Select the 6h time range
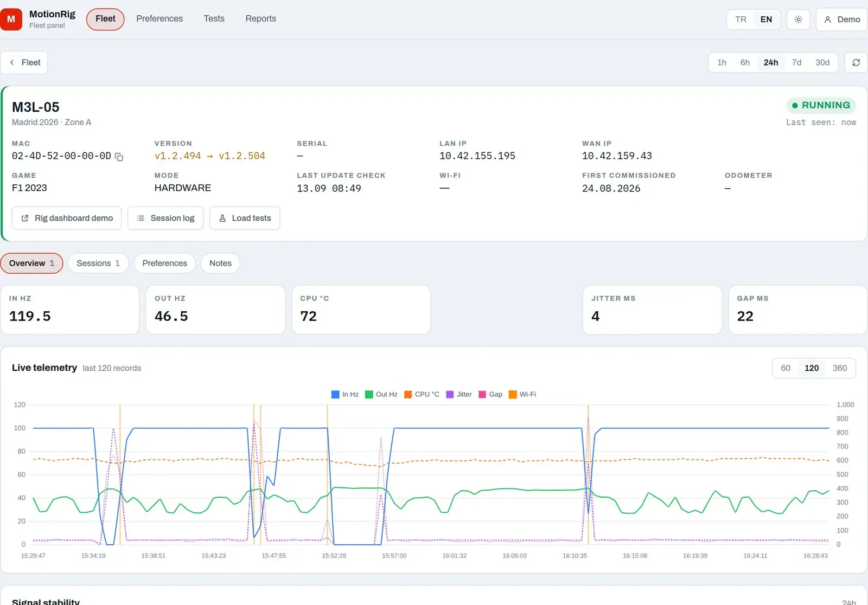 coord(745,62)
